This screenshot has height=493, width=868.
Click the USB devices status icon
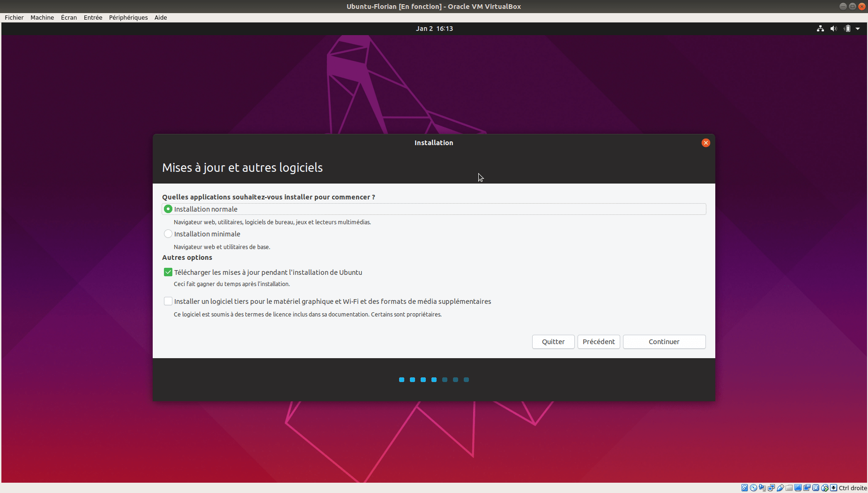780,488
